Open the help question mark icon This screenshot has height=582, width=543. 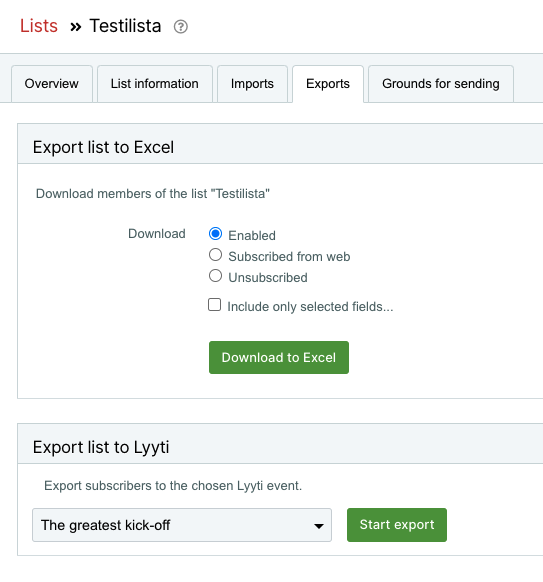[181, 27]
